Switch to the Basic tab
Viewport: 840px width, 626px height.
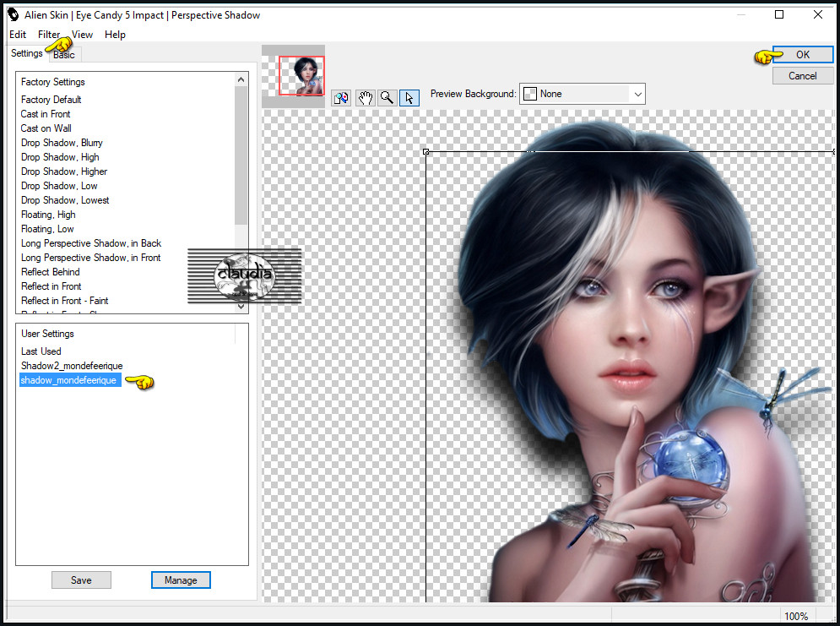(64, 55)
